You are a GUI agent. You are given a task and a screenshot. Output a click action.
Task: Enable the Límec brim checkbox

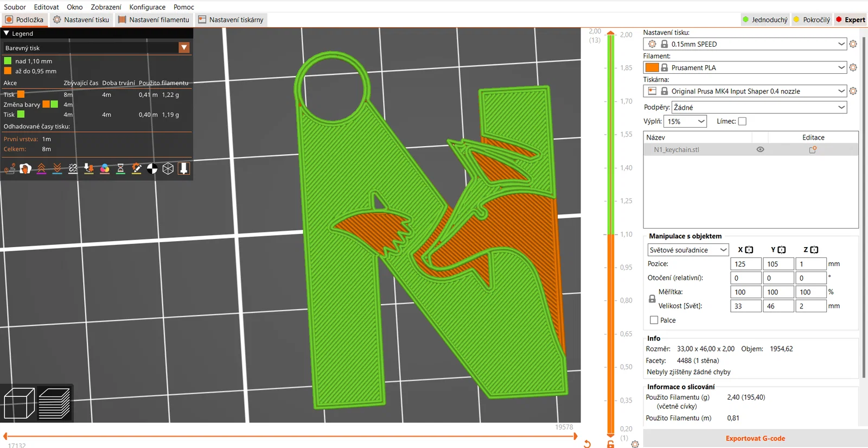(742, 121)
